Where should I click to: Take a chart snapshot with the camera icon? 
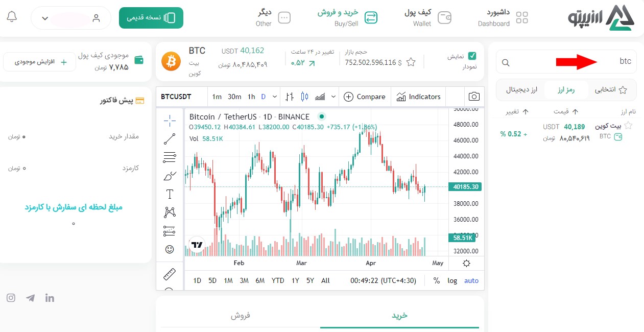tap(474, 97)
